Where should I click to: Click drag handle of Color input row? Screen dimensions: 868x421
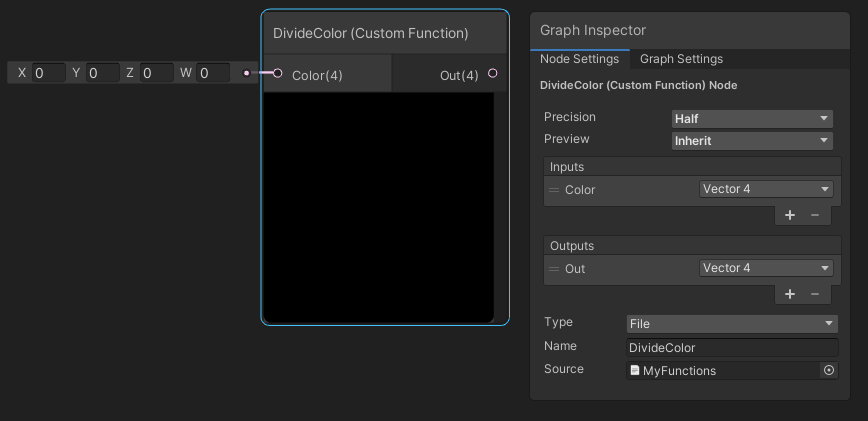[554, 190]
